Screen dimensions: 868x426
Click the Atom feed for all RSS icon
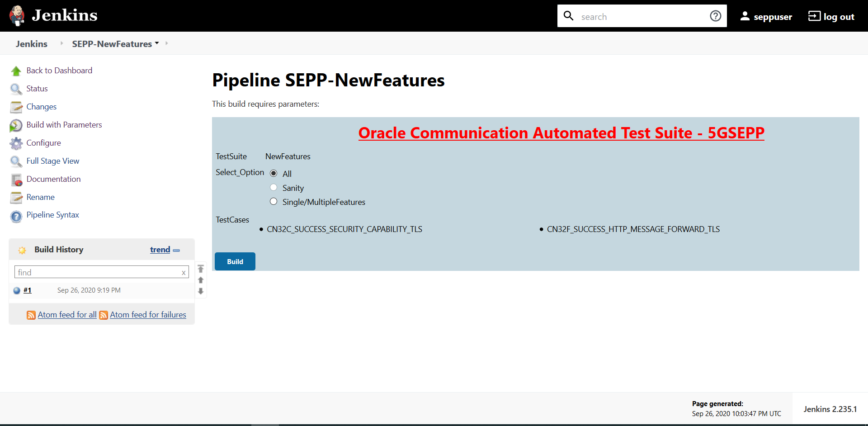click(x=31, y=315)
